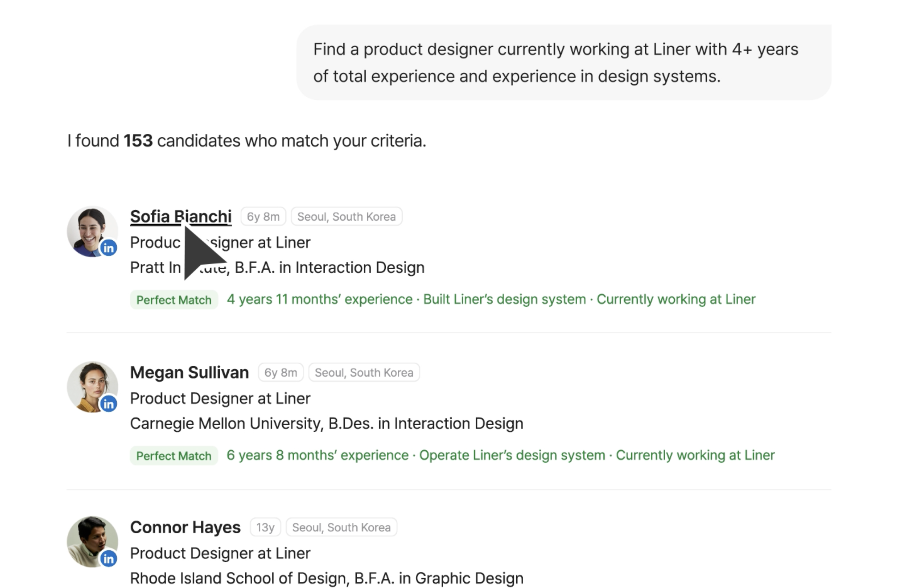909x588 pixels.
Task: Click the "Built Liner's design system" match summary
Action: click(x=504, y=299)
